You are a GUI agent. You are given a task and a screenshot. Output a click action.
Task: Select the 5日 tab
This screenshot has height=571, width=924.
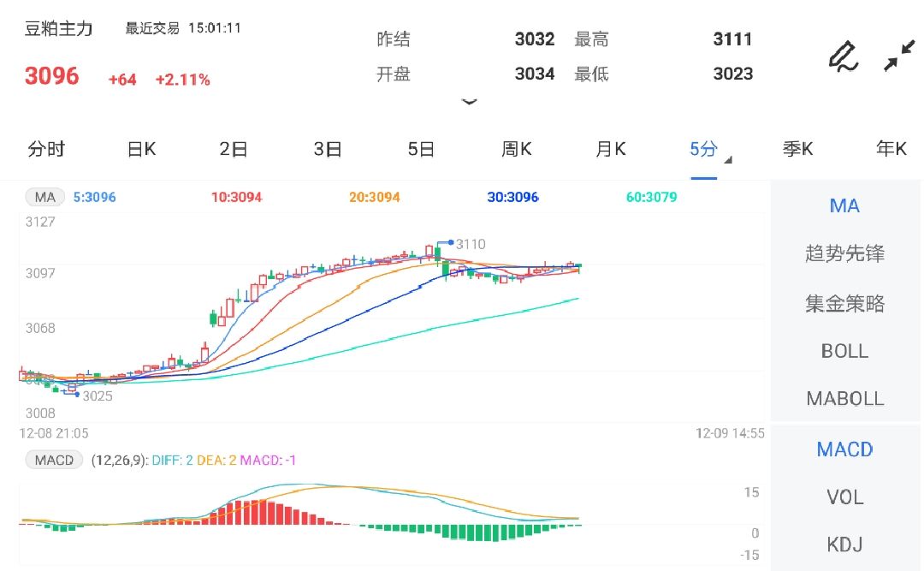[x=421, y=149]
